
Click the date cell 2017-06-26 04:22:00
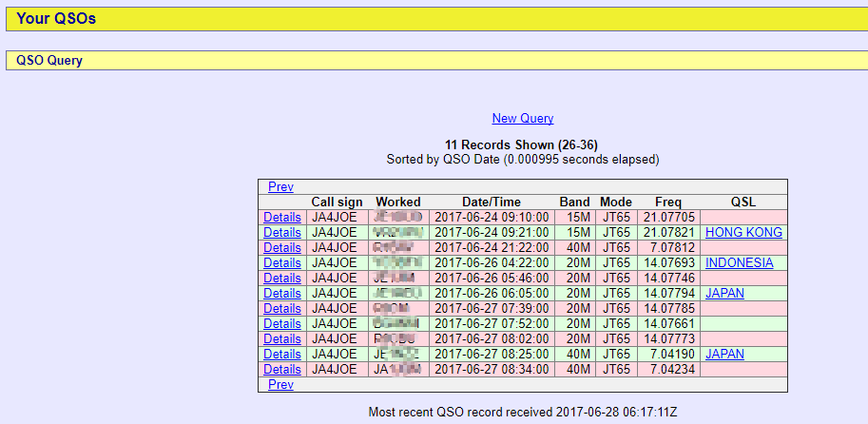click(492, 263)
